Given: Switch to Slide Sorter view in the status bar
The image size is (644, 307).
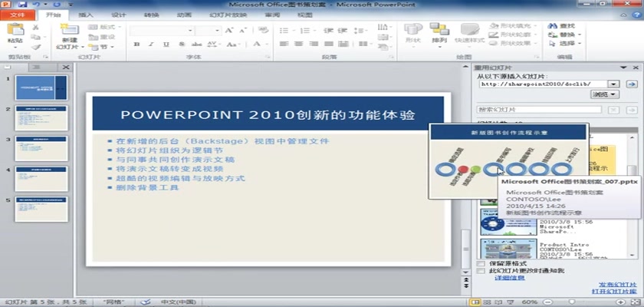Looking at the screenshot, I should [x=488, y=302].
